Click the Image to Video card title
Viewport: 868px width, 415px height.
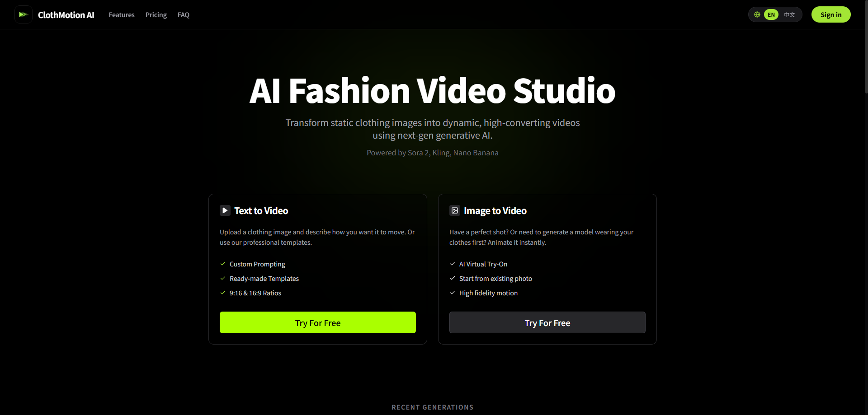[x=495, y=211]
